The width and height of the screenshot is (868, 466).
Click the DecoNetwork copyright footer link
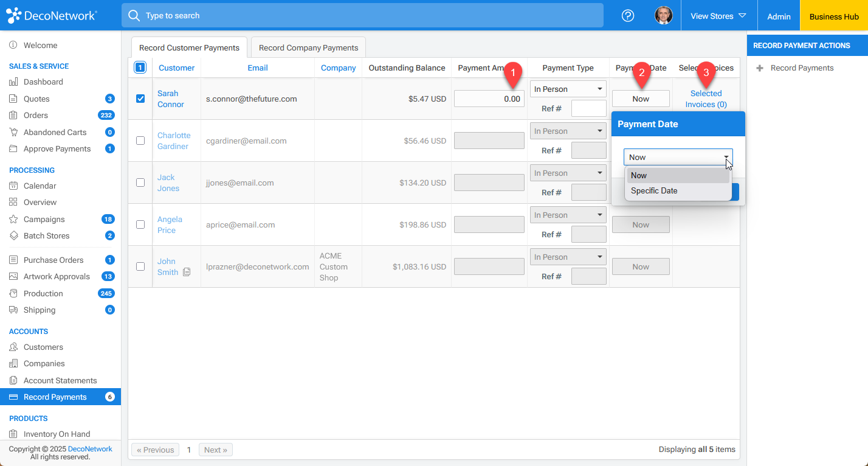90,449
